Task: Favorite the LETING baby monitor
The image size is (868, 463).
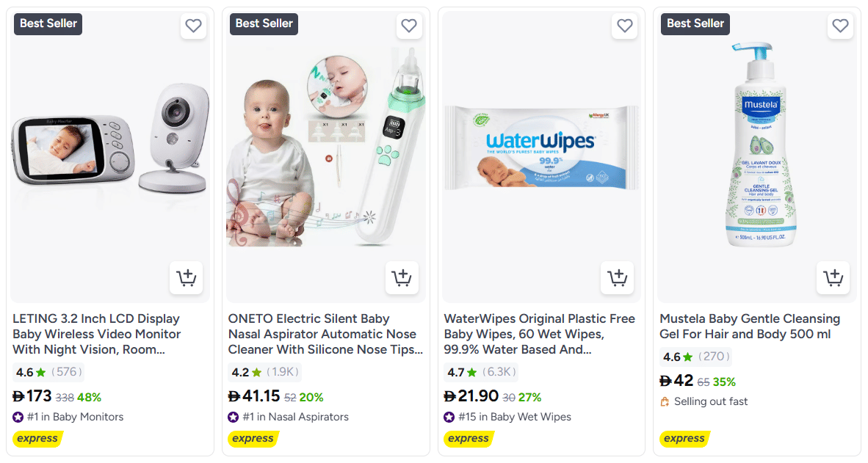Action: click(x=193, y=26)
